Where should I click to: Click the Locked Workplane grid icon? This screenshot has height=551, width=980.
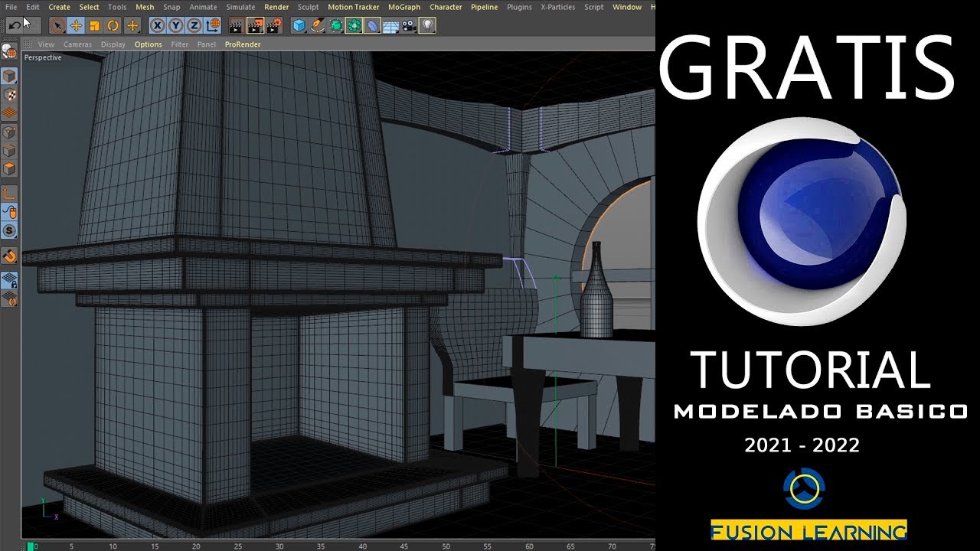9,279
